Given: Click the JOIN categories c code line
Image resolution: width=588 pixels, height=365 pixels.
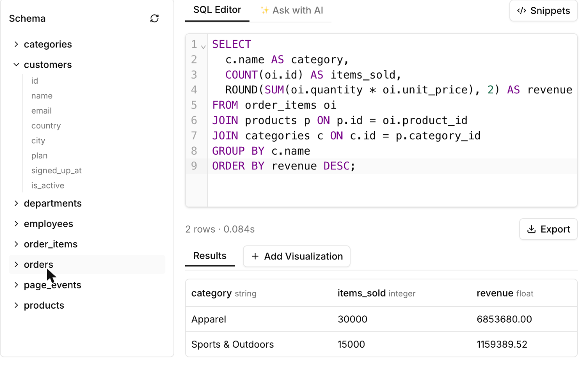Looking at the screenshot, I should [x=346, y=135].
